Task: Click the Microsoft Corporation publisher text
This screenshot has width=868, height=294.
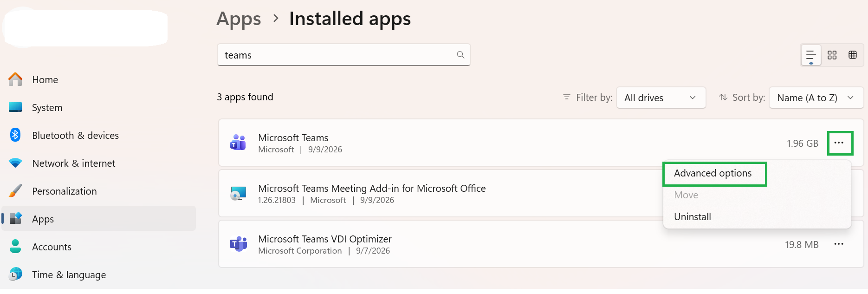Action: coord(300,251)
